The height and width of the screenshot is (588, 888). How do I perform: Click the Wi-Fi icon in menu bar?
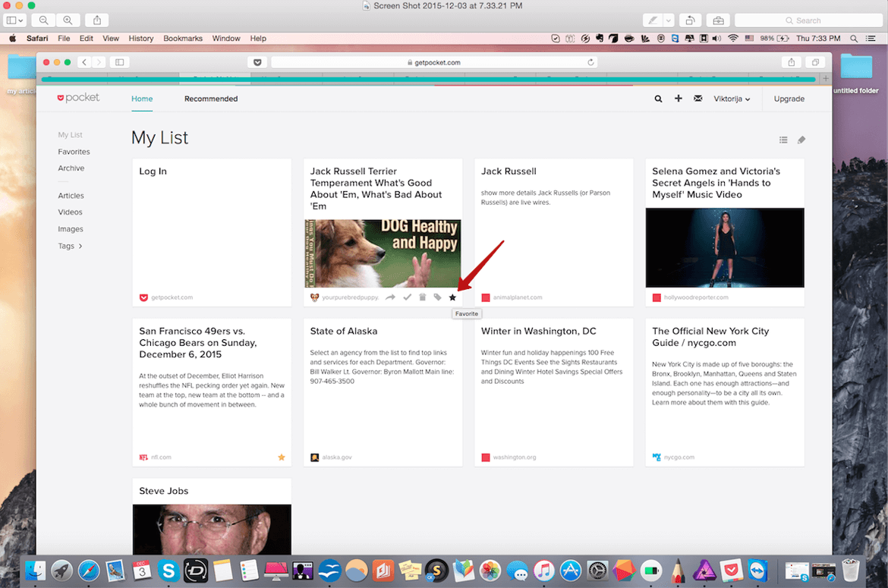[733, 39]
